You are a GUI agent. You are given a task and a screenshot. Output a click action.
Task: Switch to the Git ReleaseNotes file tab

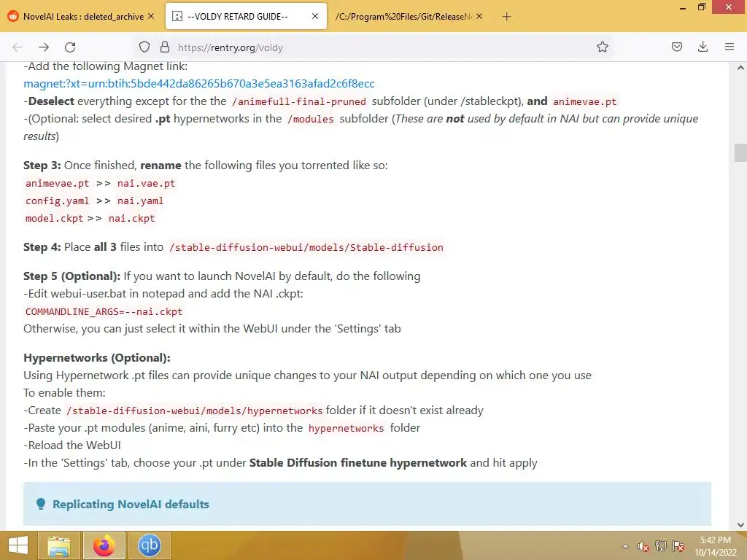click(x=409, y=17)
